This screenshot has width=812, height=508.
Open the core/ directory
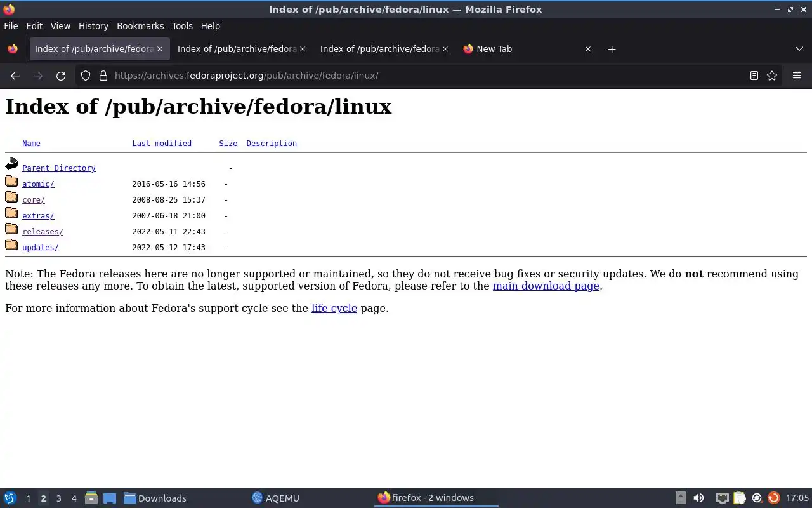tap(34, 200)
